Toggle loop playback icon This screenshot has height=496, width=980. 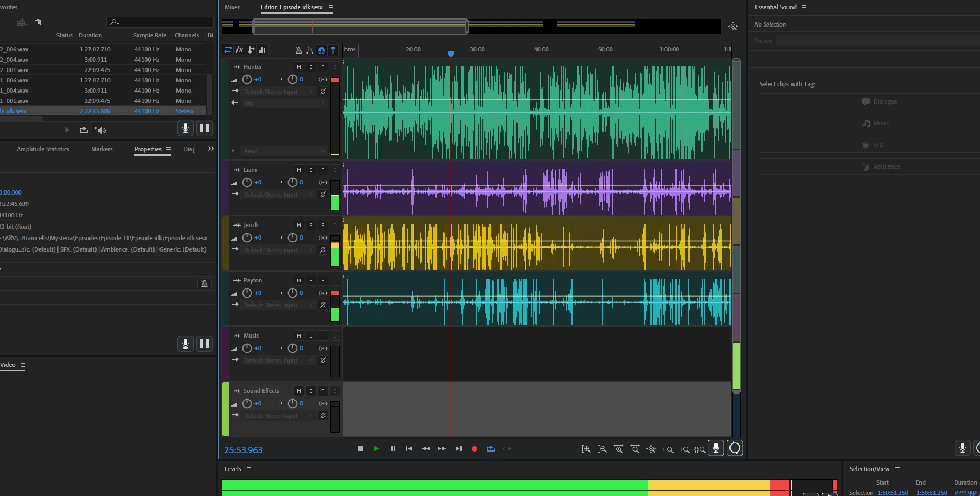(491, 449)
